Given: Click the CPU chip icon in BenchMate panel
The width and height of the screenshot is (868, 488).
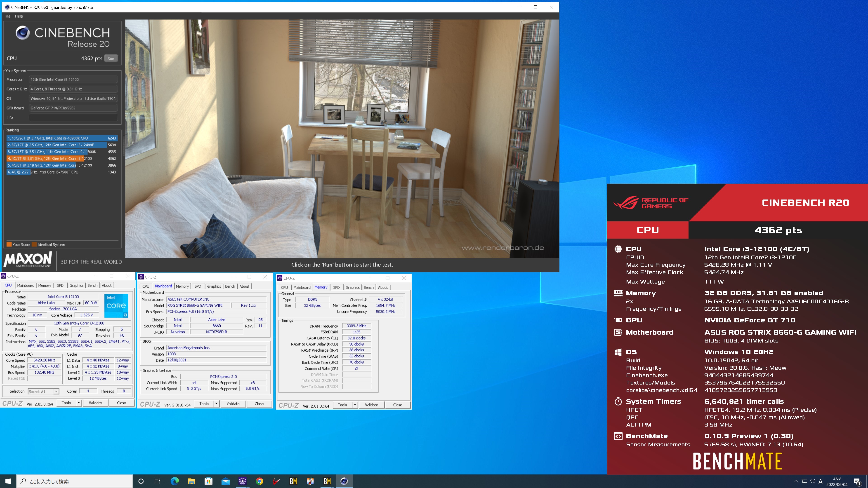Looking at the screenshot, I should tap(618, 249).
